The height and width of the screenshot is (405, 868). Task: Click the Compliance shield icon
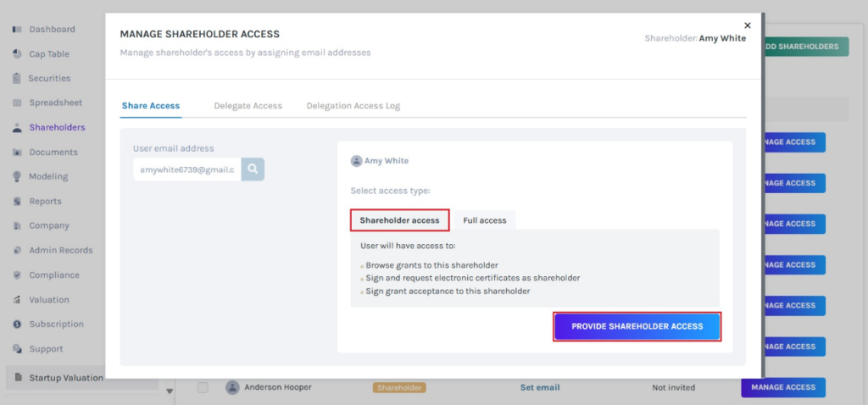(17, 275)
